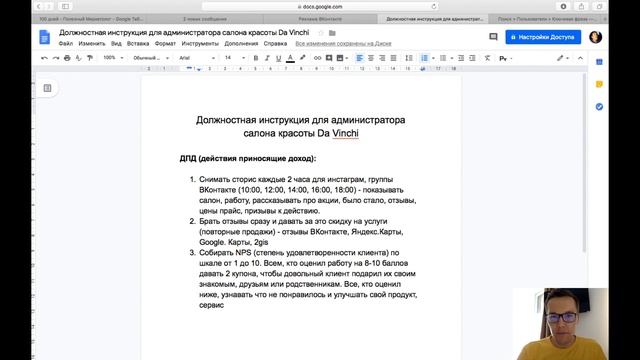
Task: Open the zoom level dropdown
Action: (113, 58)
